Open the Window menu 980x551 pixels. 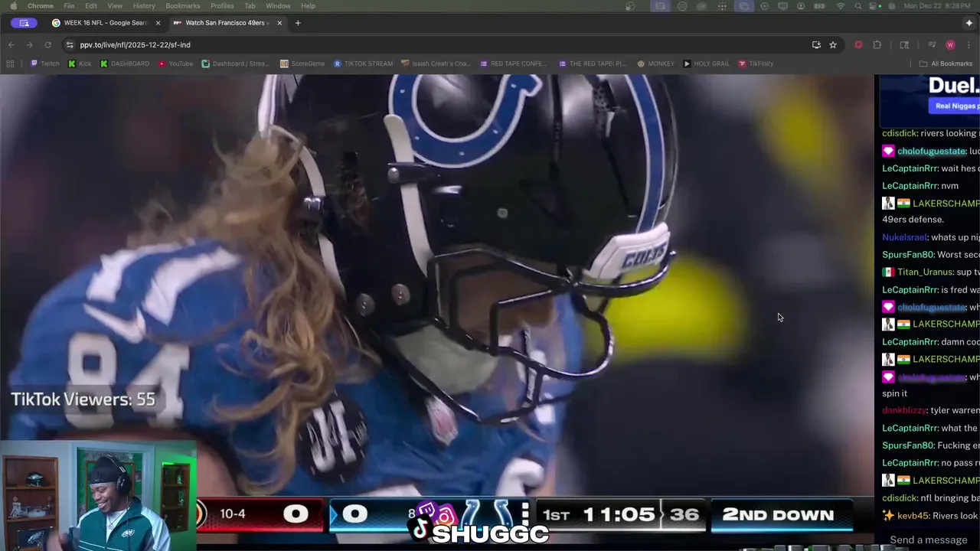click(x=278, y=5)
